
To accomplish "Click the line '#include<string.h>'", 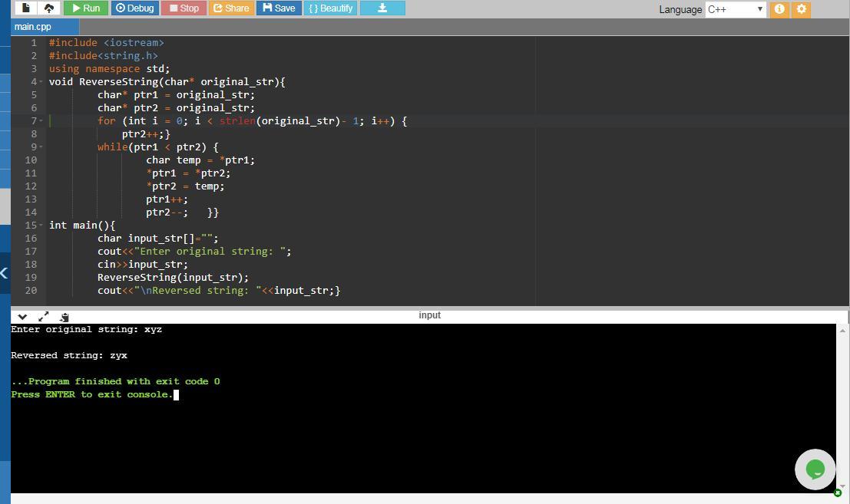I will coord(104,56).
